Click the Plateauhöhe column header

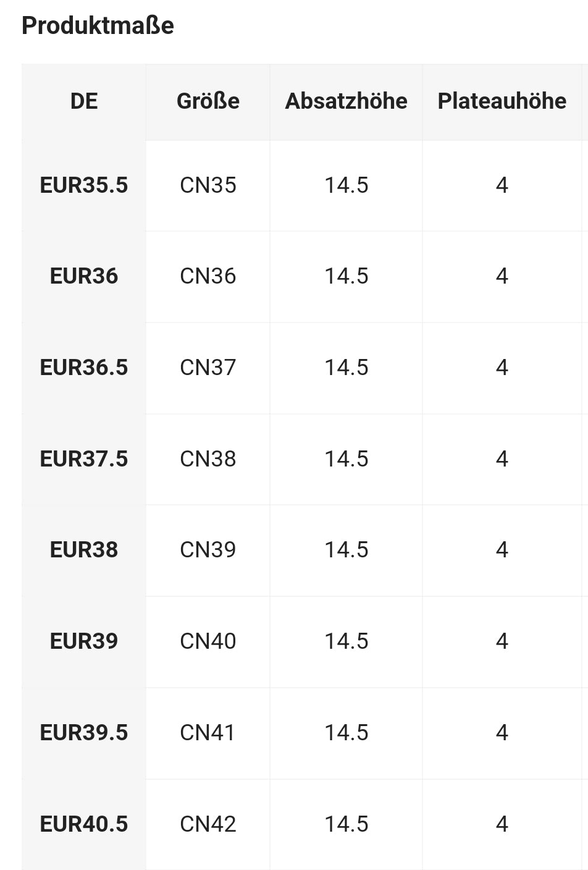click(502, 101)
